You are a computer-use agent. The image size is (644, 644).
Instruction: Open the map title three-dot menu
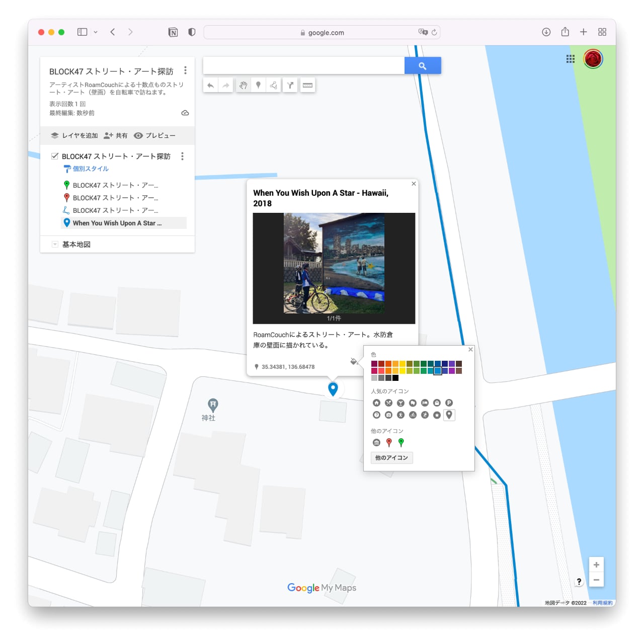click(x=185, y=70)
